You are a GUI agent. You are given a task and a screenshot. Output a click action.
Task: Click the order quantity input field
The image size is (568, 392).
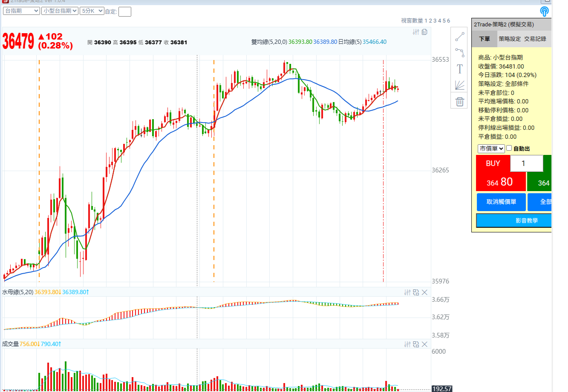526,163
